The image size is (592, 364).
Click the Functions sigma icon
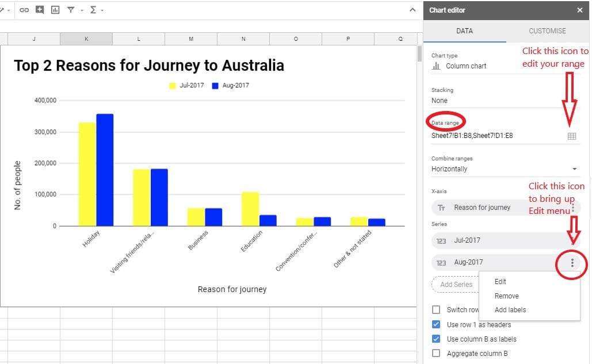[x=93, y=10]
